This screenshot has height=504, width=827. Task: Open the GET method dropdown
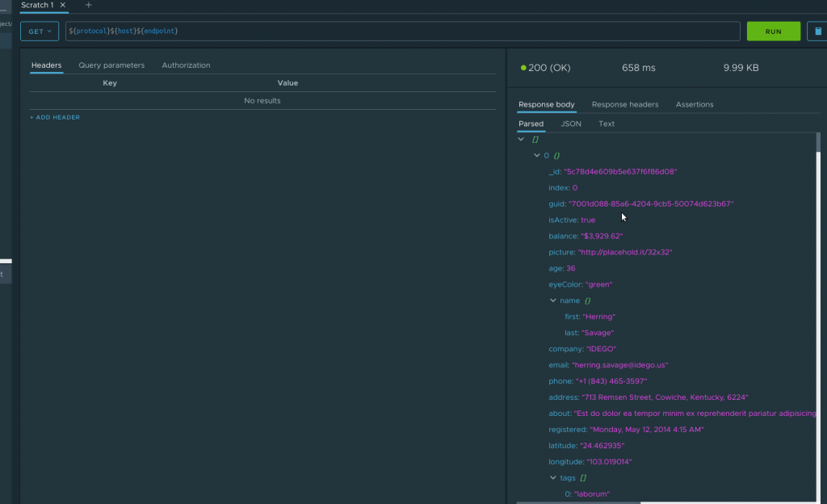[40, 31]
